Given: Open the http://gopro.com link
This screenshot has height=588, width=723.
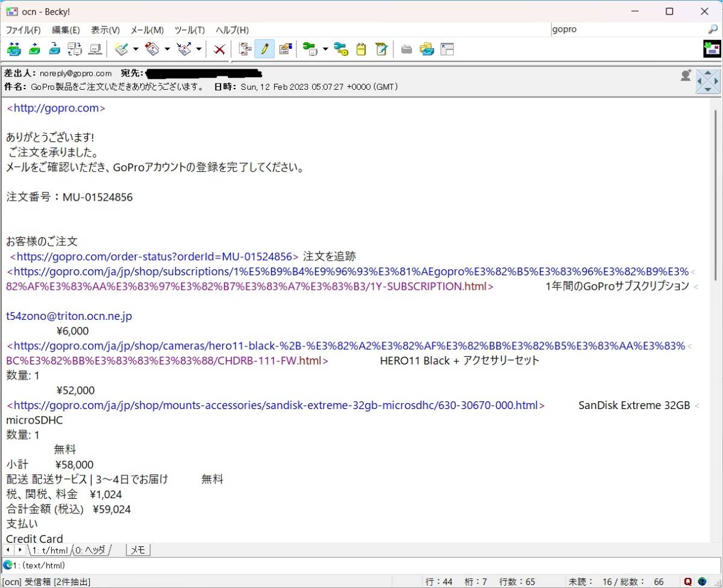Looking at the screenshot, I should coord(56,108).
